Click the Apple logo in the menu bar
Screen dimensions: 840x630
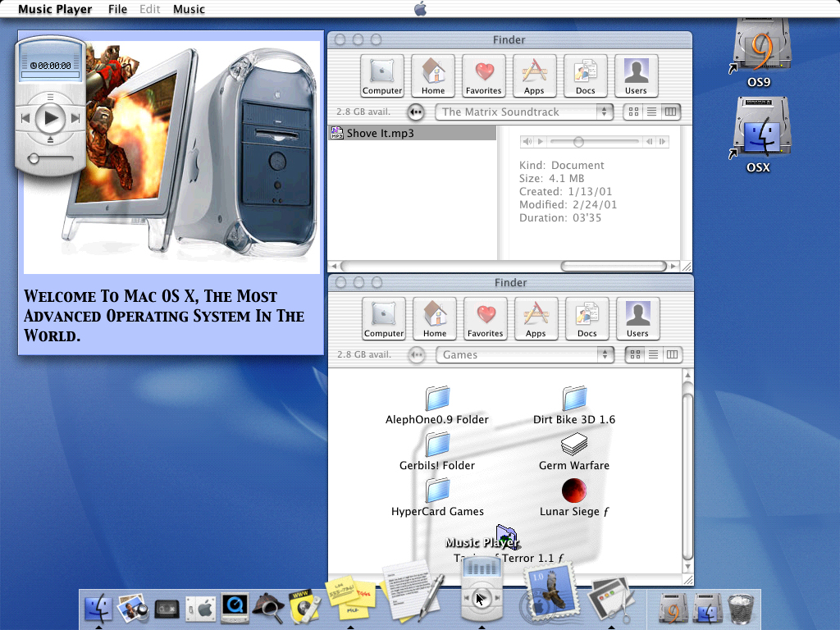421,8
